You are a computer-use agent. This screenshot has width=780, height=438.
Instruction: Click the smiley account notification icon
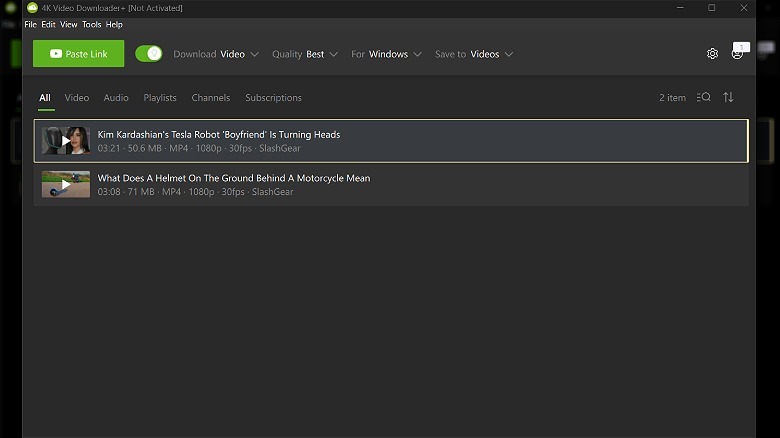738,53
